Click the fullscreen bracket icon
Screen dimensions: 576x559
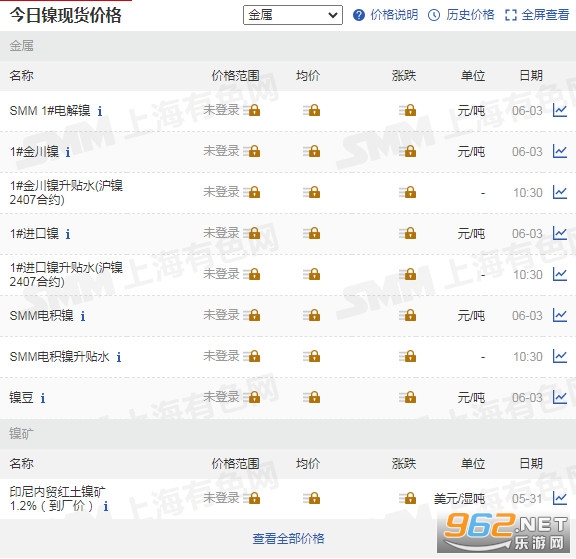(511, 15)
